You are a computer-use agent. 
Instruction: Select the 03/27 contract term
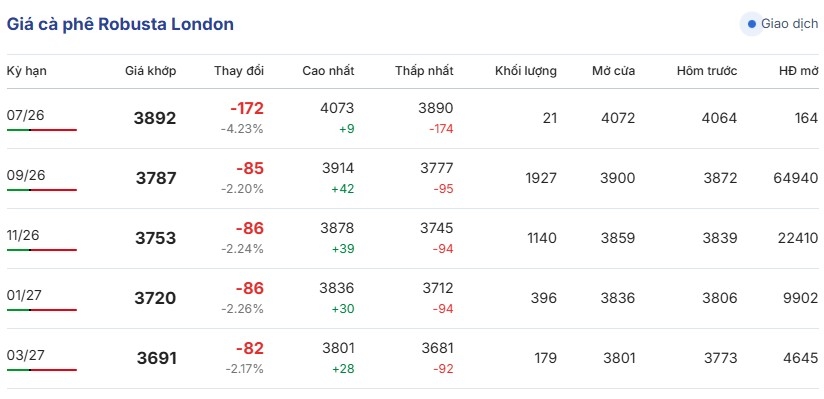coord(25,355)
